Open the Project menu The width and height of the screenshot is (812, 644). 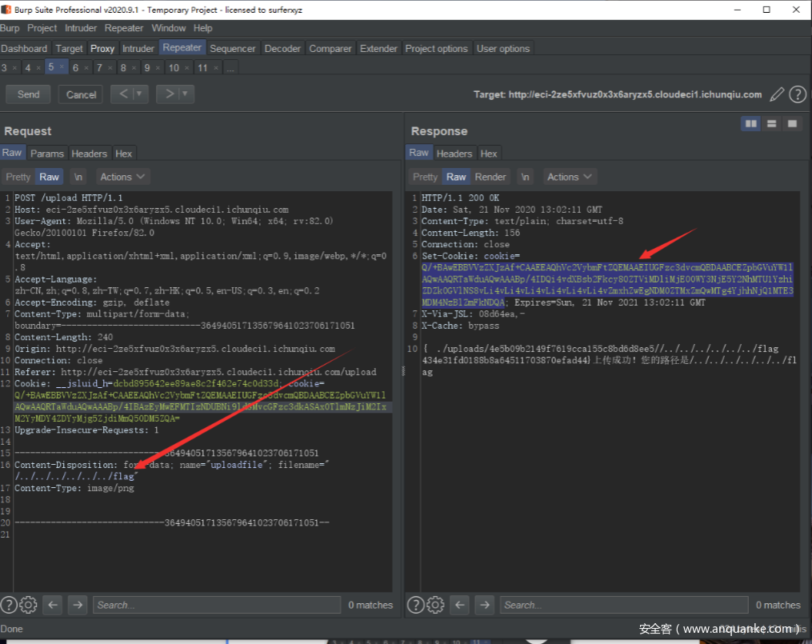(x=42, y=28)
